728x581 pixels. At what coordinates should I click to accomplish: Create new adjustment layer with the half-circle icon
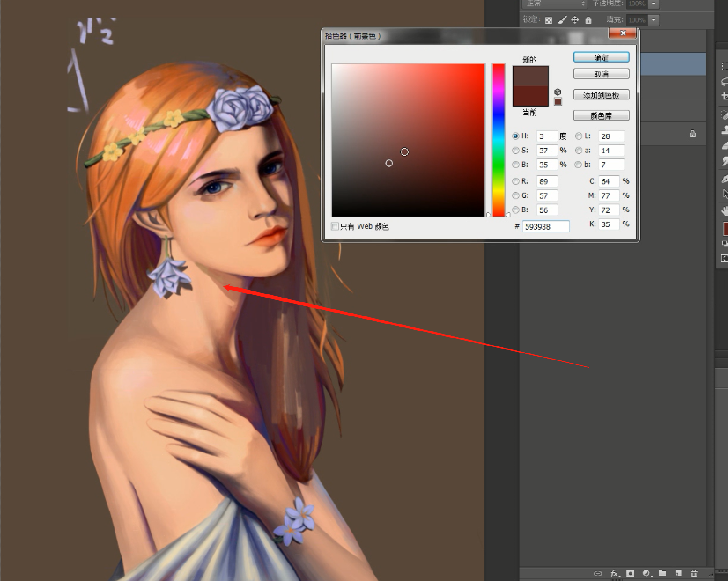[x=647, y=574]
